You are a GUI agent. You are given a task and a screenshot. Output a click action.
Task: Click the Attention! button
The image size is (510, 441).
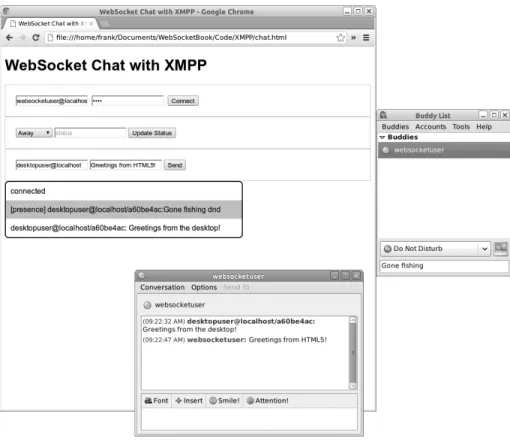(267, 400)
